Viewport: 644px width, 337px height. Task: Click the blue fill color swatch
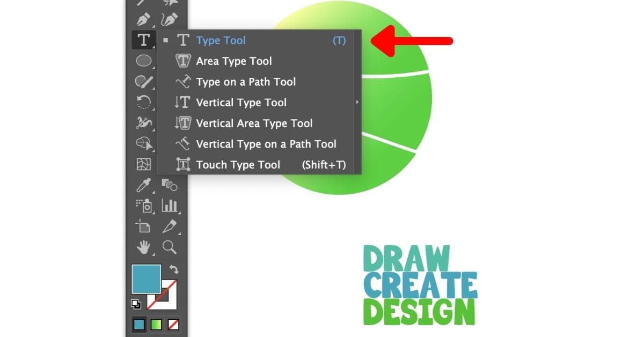pyautogui.click(x=145, y=277)
